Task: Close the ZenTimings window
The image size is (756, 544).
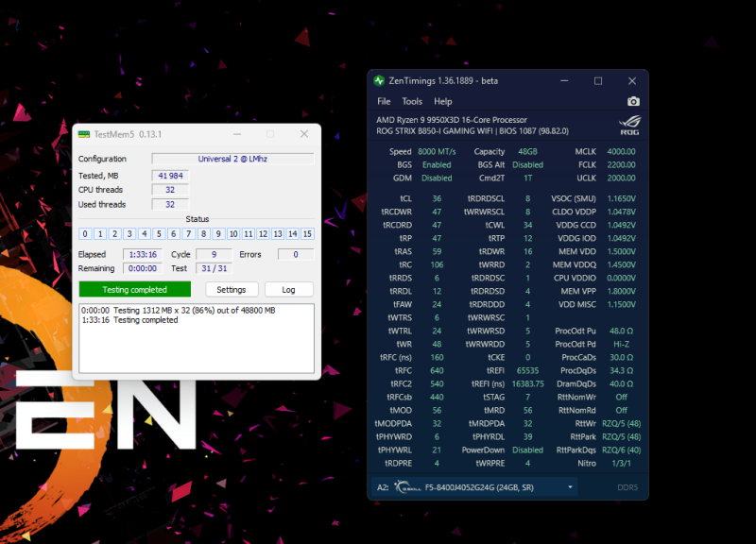Action: click(x=632, y=81)
